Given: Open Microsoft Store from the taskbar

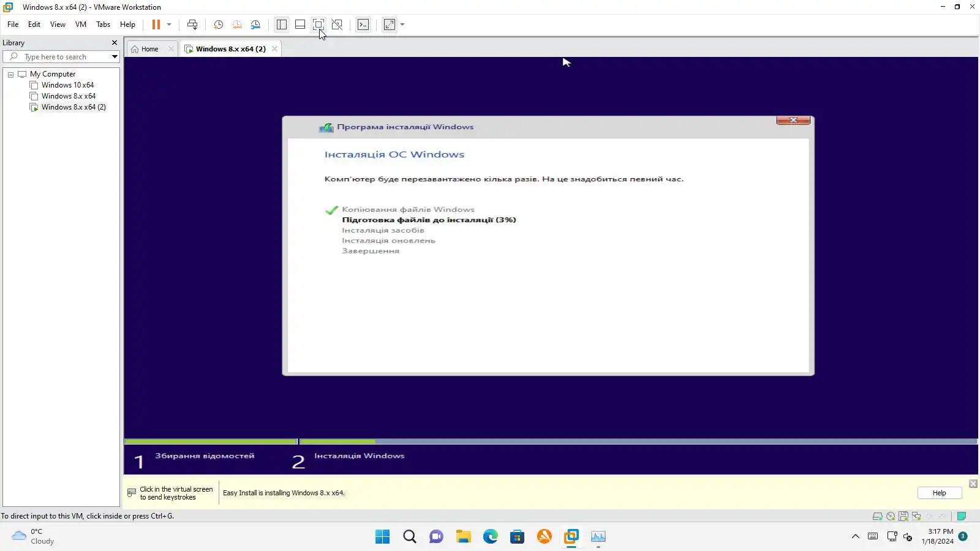Looking at the screenshot, I should click(x=517, y=537).
